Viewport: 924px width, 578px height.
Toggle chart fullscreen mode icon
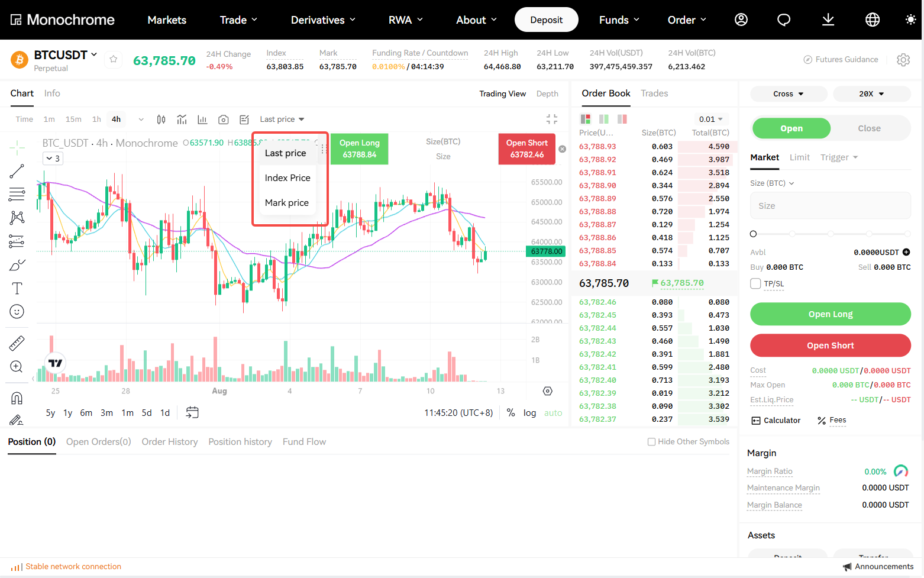pyautogui.click(x=552, y=119)
